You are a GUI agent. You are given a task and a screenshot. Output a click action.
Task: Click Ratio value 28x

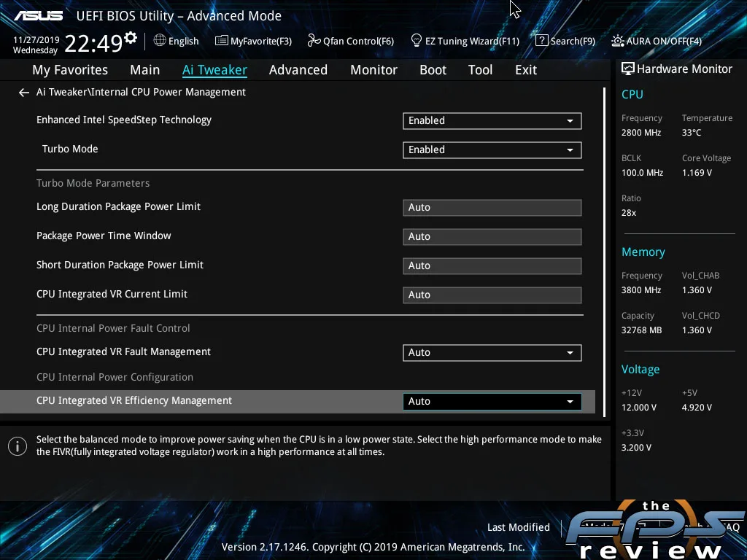point(629,213)
